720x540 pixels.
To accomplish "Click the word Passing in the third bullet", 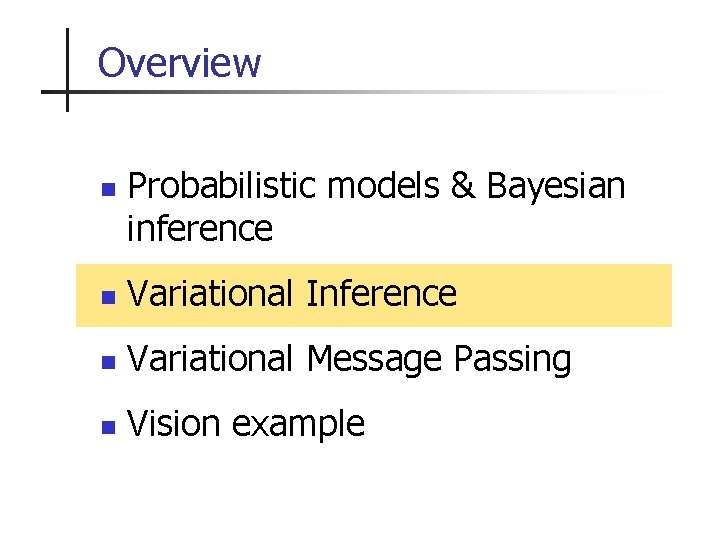I will click(x=512, y=359).
